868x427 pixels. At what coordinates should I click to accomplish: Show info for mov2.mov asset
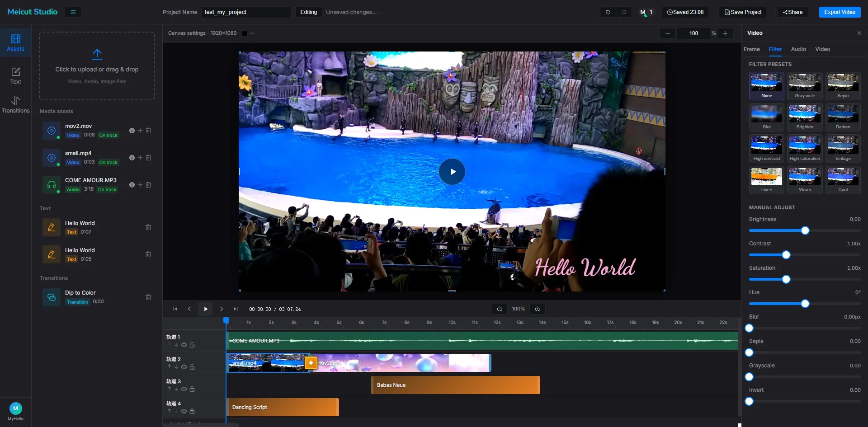pos(132,131)
